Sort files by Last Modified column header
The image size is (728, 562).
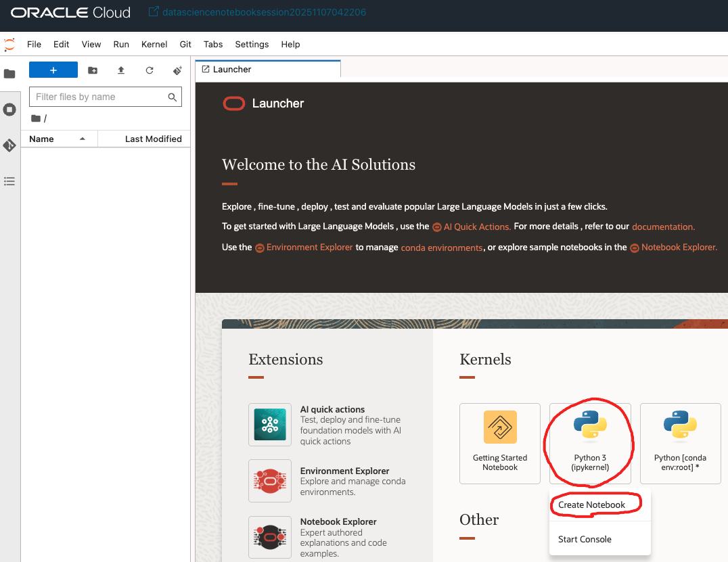coord(144,139)
